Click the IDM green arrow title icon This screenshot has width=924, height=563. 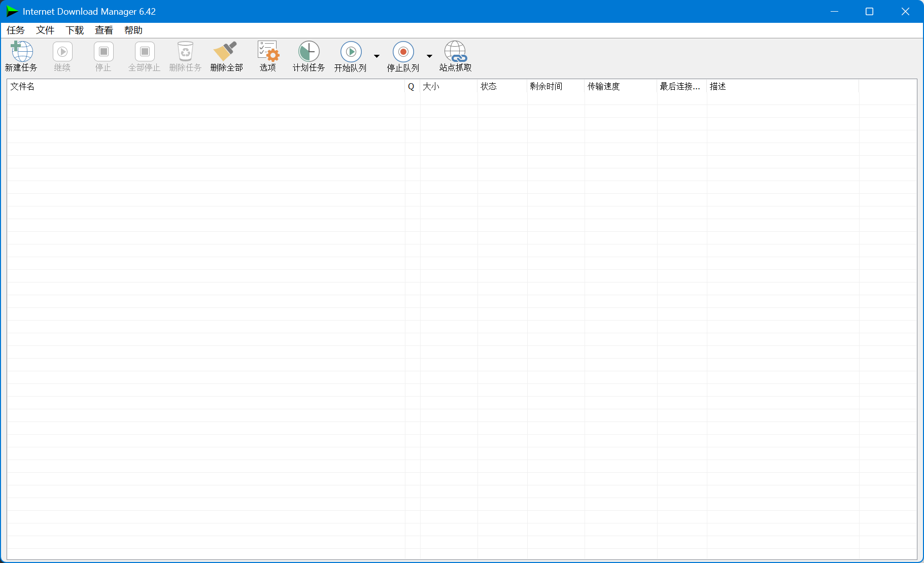[x=12, y=11]
